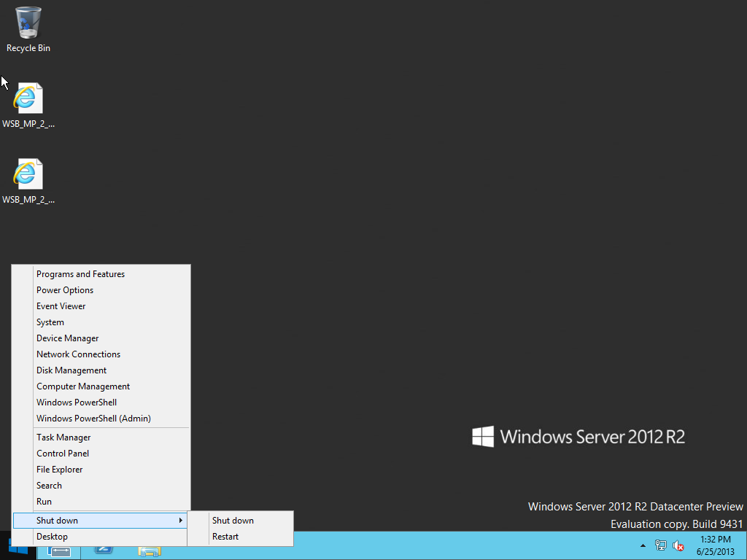The width and height of the screenshot is (747, 560).
Task: Select Restart in the submenu
Action: pos(241,537)
